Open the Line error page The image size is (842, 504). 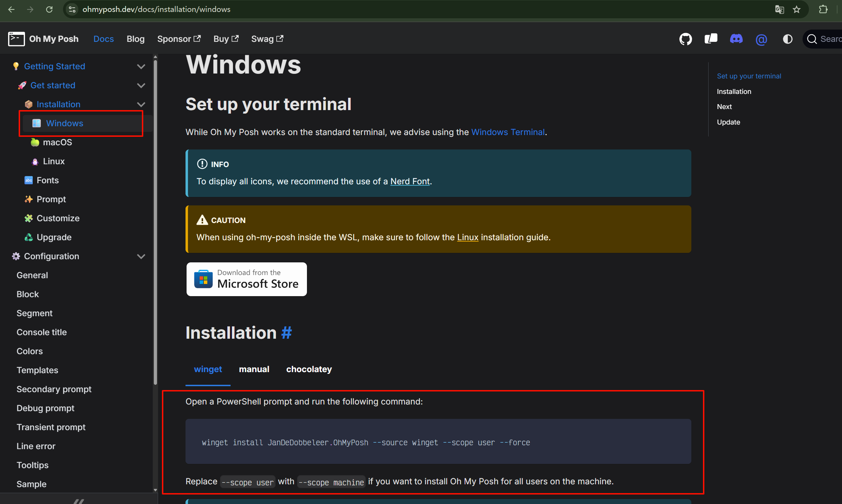(x=36, y=446)
